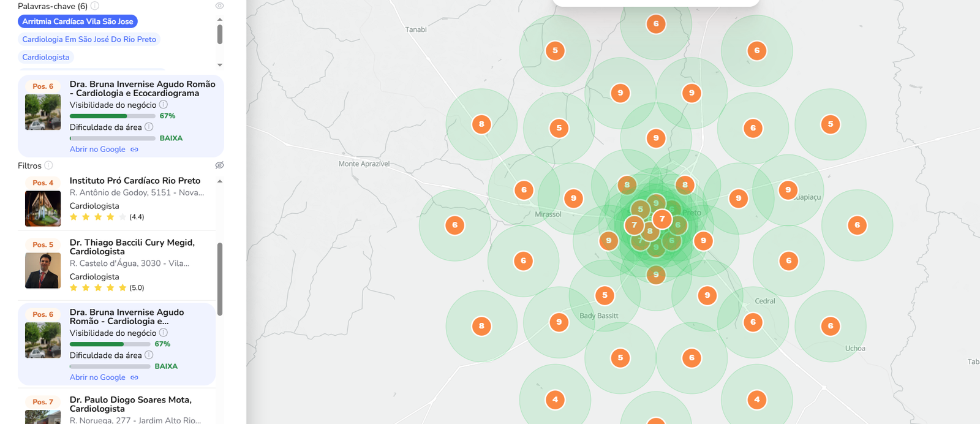Click the keywords list down scroll arrow
Screen dimensions: 980x424
[220, 65]
